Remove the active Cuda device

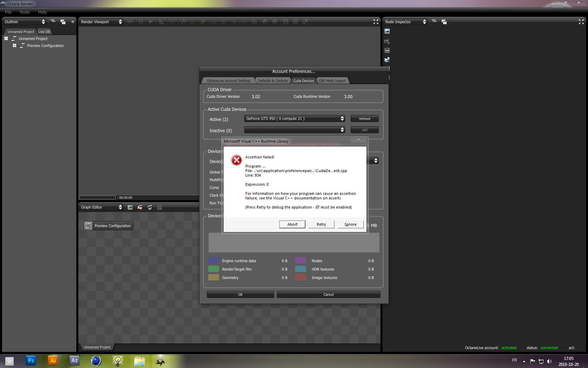pyautogui.click(x=365, y=119)
